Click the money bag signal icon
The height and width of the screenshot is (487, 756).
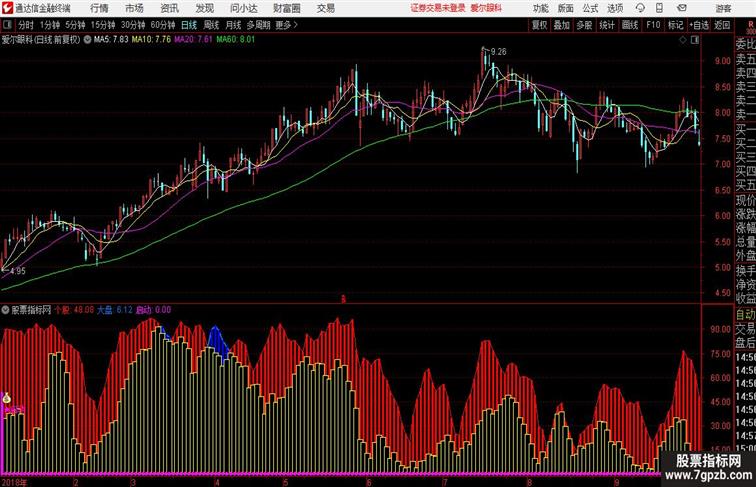(7, 398)
